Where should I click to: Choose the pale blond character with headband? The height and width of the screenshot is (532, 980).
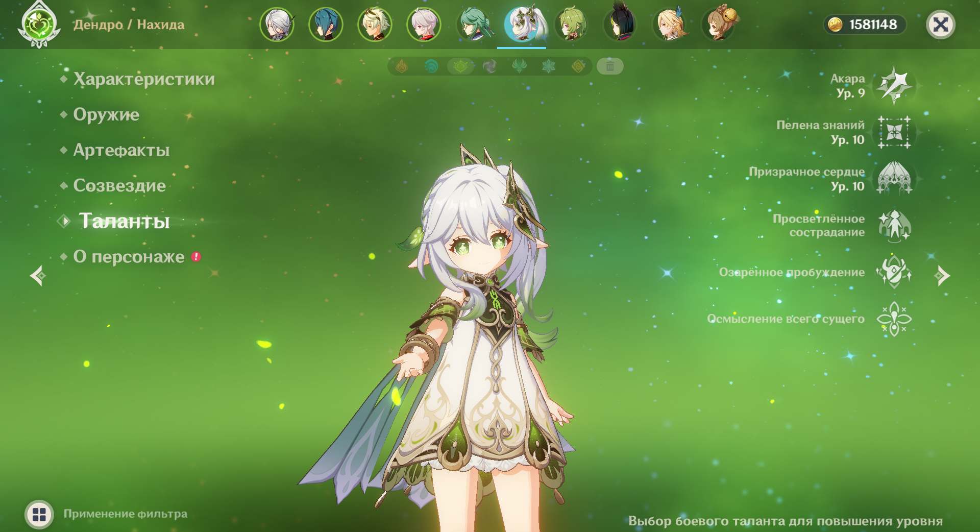coord(375,24)
